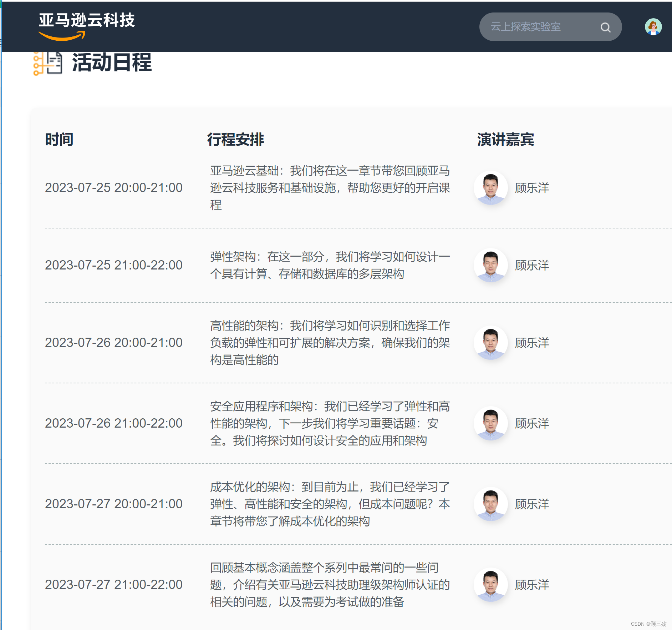Click the search magnifier icon
The height and width of the screenshot is (630, 672).
click(605, 27)
